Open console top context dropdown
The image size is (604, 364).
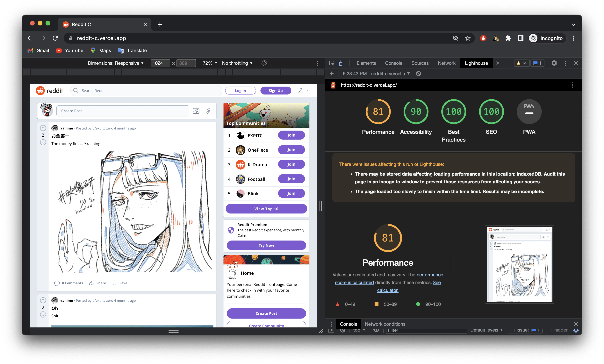[359, 330]
